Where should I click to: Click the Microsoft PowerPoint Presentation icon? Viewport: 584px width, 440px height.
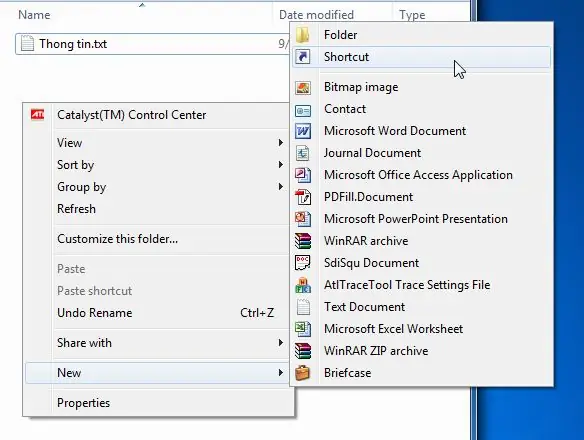(303, 219)
